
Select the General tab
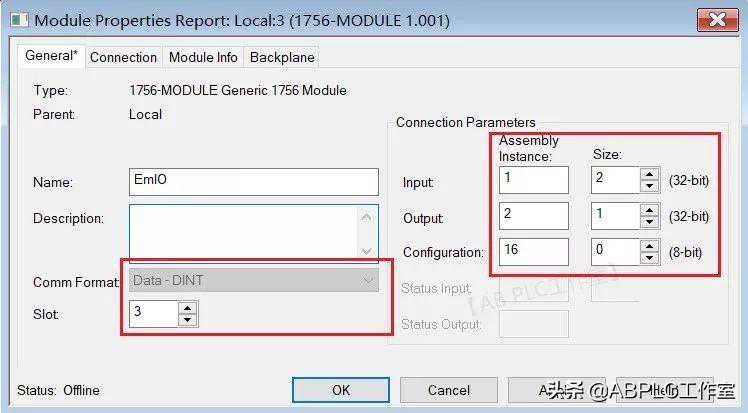pos(50,56)
